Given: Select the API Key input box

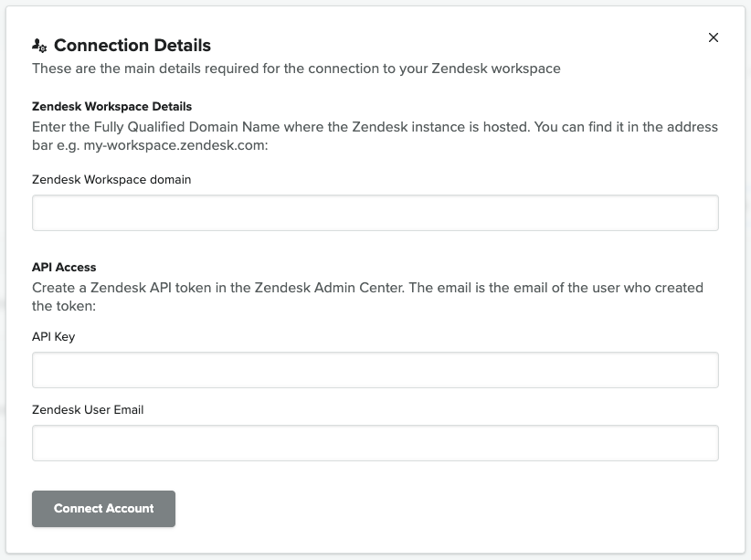Looking at the screenshot, I should [375, 370].
